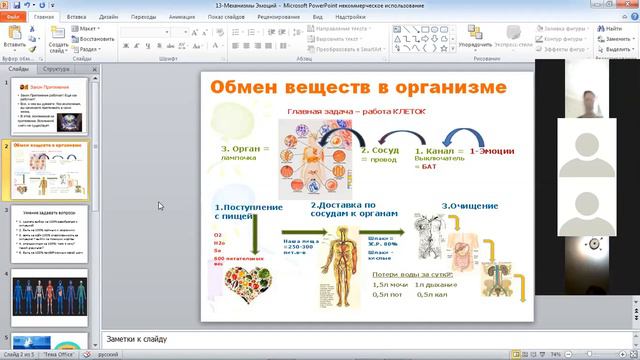Click the Найти find button
Screen dimensions: 640x360
(610, 29)
